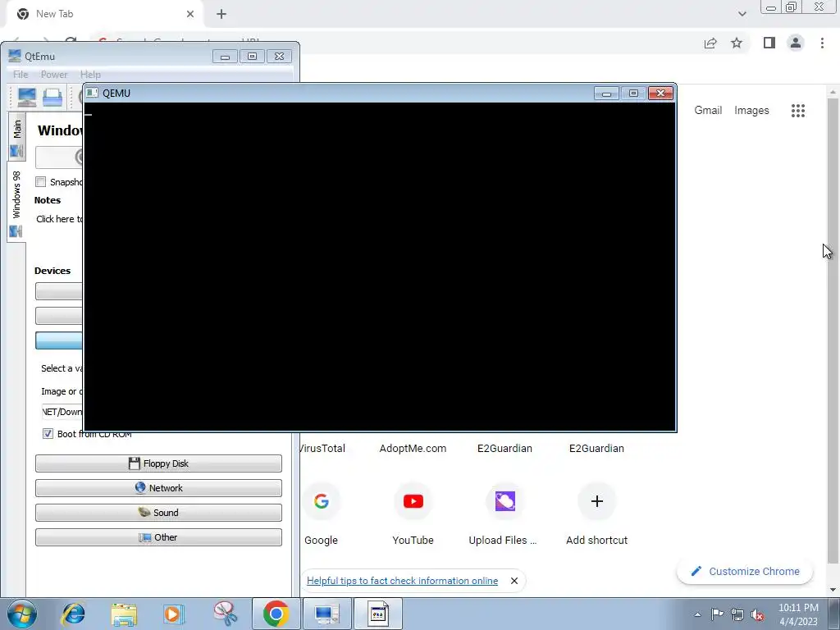Open Snipping Tool scissors icon in taskbar
Image resolution: width=840 pixels, height=630 pixels.
click(x=225, y=614)
